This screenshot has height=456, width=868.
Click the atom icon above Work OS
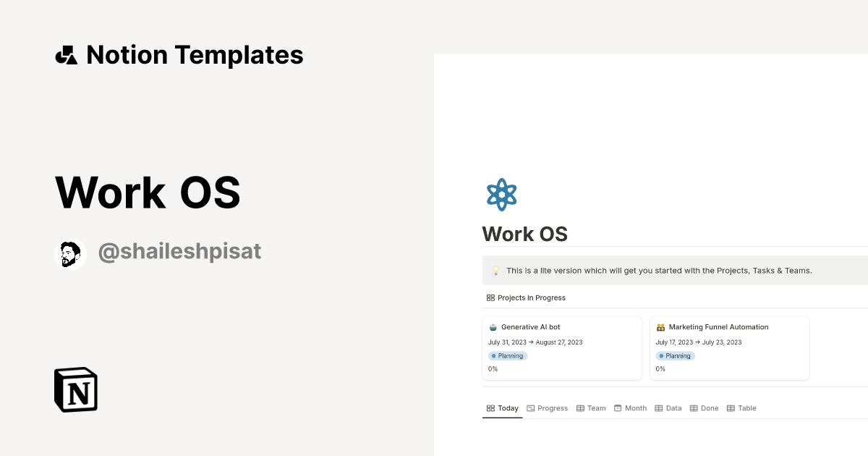click(502, 194)
